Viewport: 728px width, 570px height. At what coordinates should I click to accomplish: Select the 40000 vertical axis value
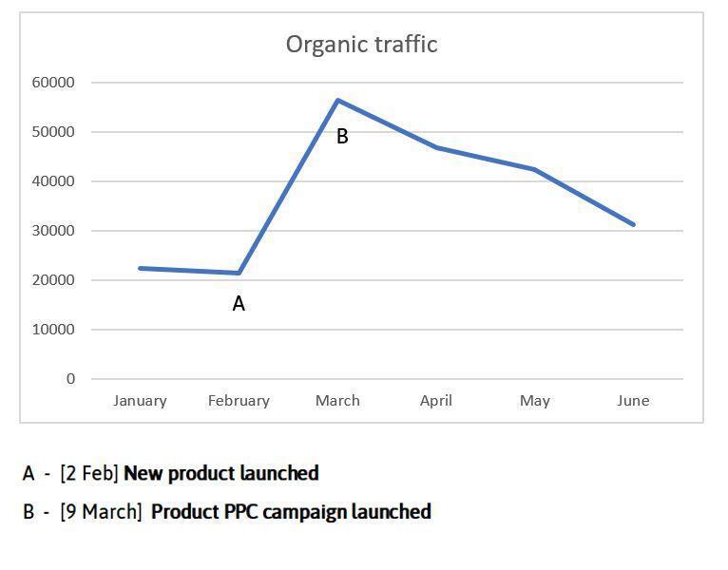(x=52, y=181)
